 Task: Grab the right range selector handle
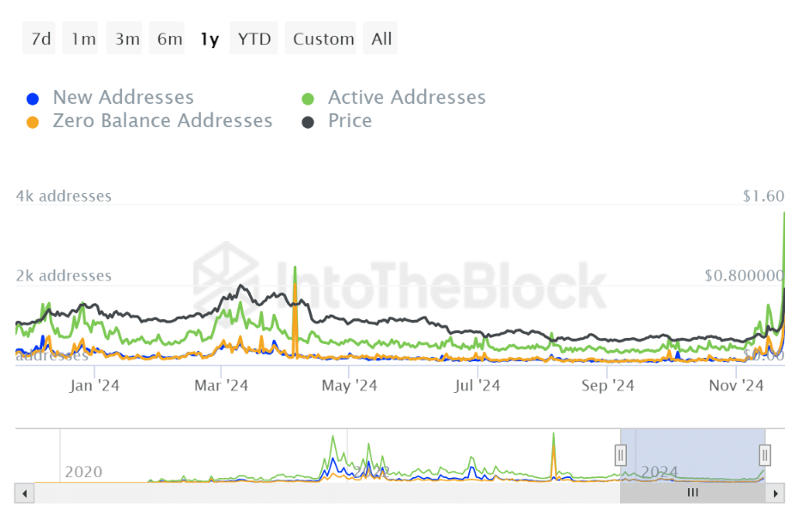[x=765, y=455]
